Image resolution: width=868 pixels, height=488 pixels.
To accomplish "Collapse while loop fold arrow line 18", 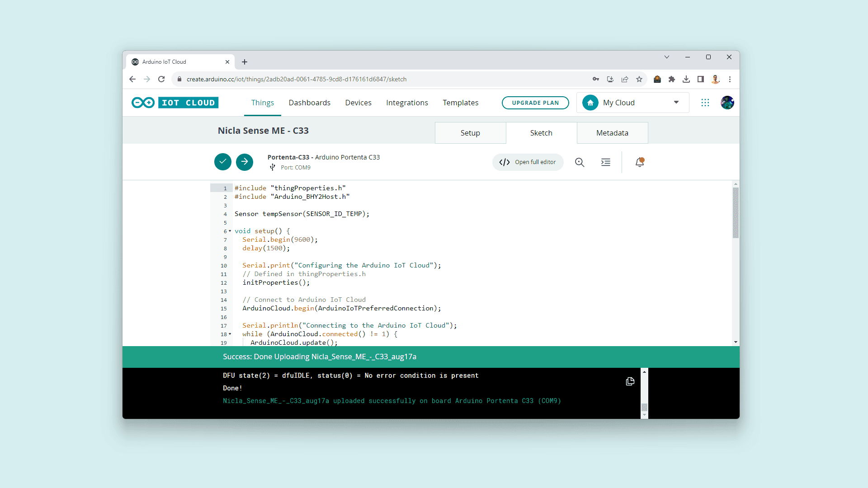I will 230,334.
